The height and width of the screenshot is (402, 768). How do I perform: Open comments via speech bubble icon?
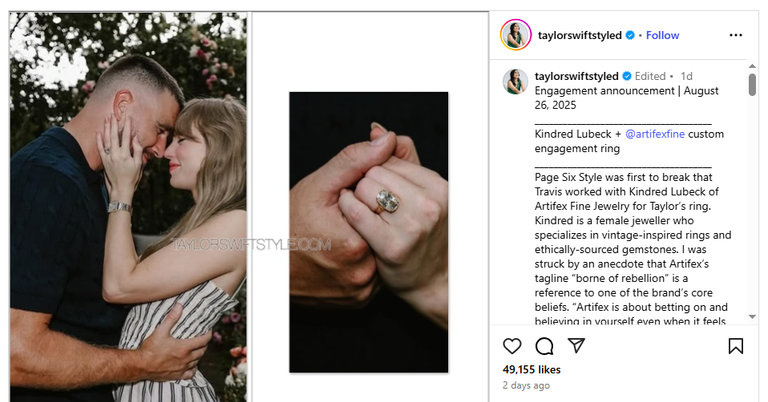pyautogui.click(x=544, y=346)
